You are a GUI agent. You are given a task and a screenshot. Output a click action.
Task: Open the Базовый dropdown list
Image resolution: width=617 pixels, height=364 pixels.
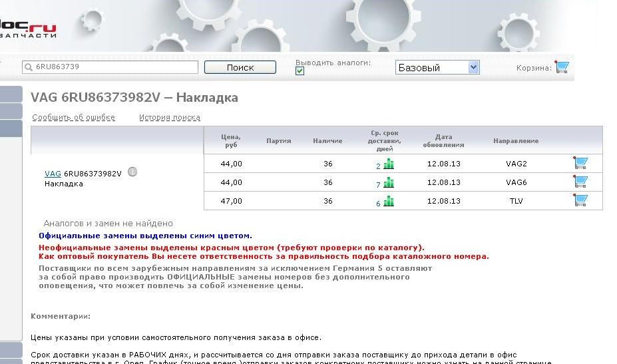coord(473,67)
